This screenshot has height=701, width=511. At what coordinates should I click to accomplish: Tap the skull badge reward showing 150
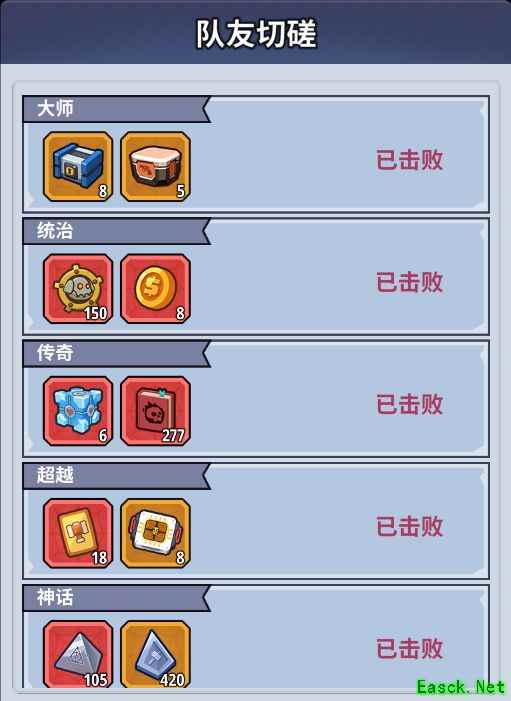[x=78, y=289]
